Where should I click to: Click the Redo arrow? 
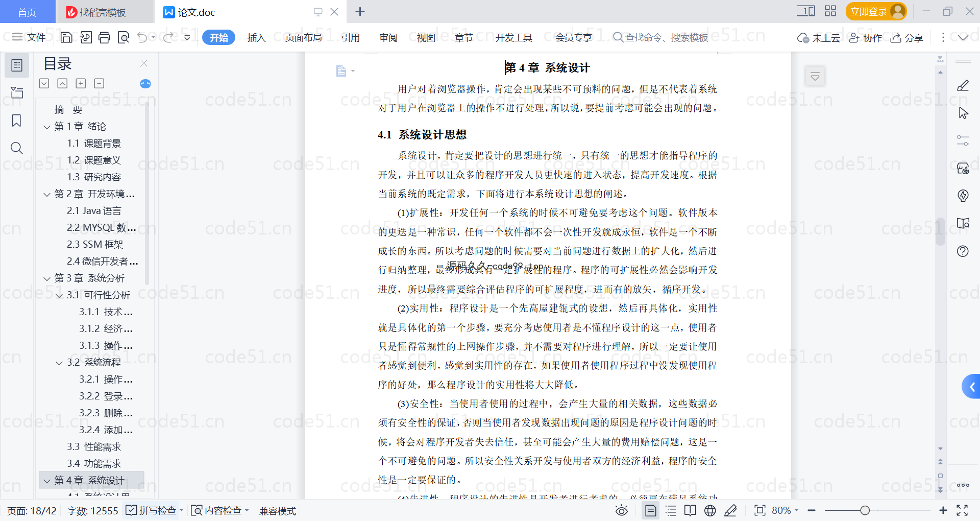168,37
